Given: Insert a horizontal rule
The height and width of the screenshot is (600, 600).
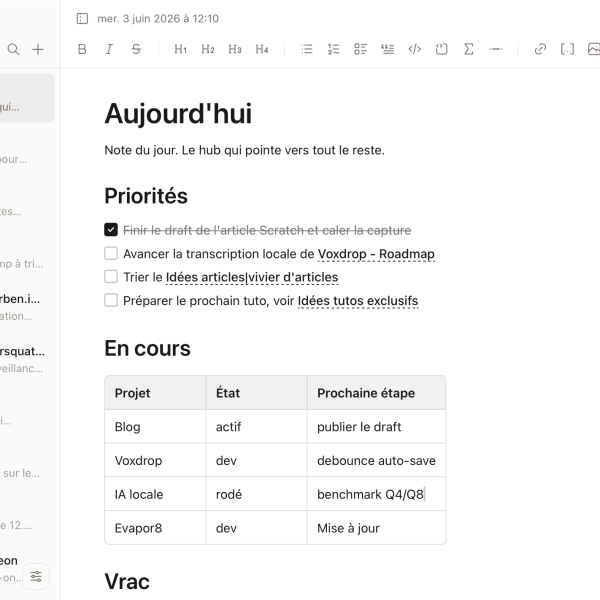Looking at the screenshot, I should click(x=496, y=49).
